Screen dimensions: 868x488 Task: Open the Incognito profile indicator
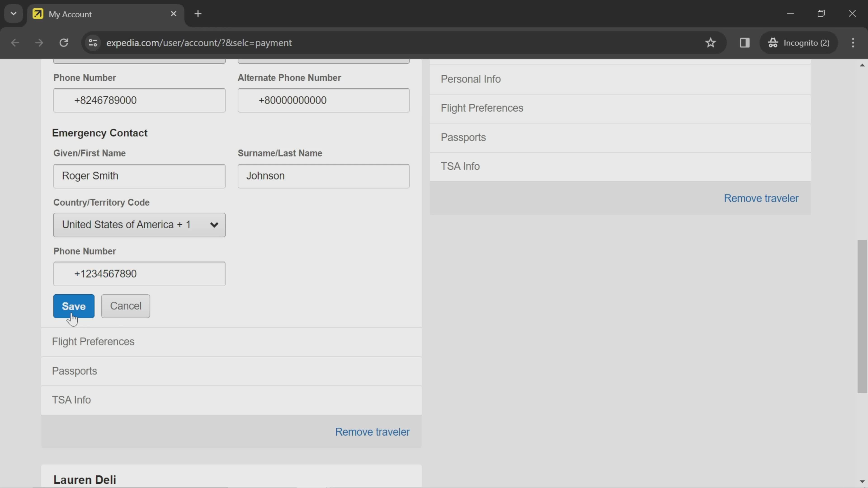point(799,43)
